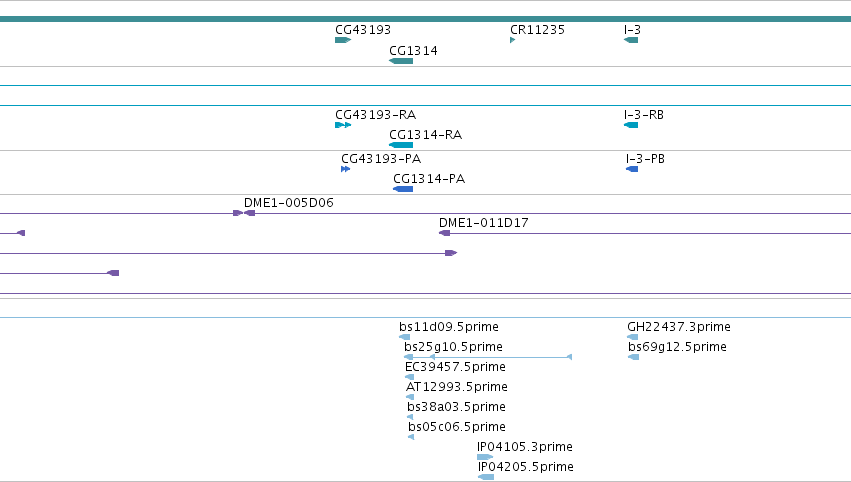The height and width of the screenshot is (482, 851).
Task: Click the I-3 gene arrow glyph
Action: tap(631, 40)
